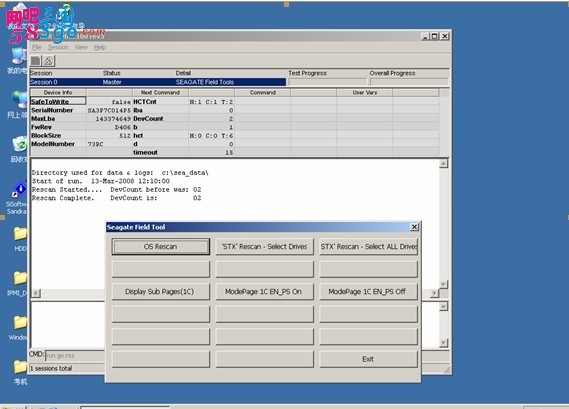Click the first toolbar icon under File
569x409 pixels.
pos(36,61)
